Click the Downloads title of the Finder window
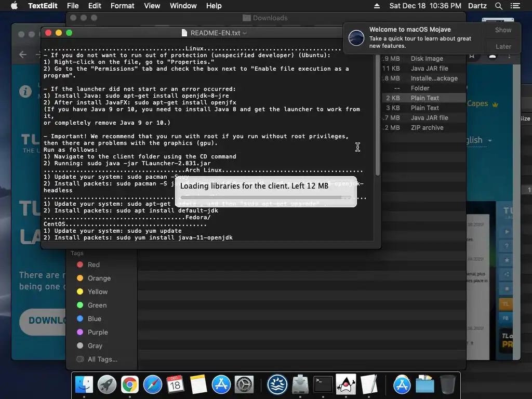The height and width of the screenshot is (399, 532). [270, 18]
